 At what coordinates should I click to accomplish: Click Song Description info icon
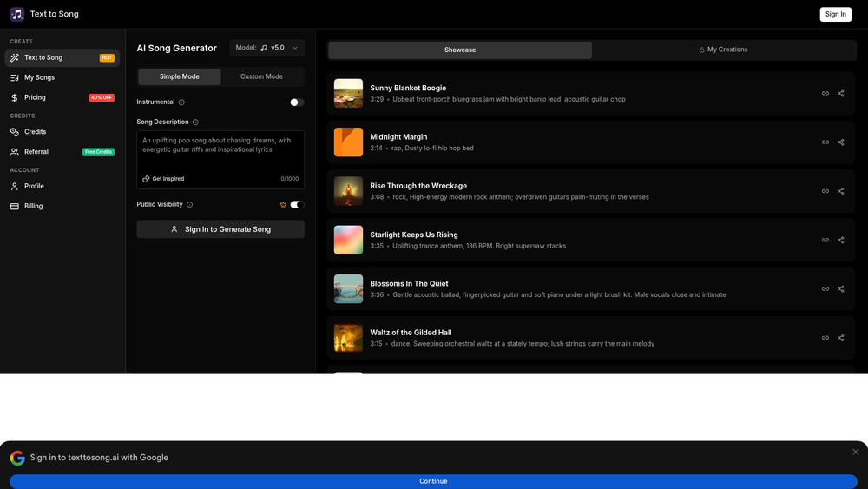(195, 122)
